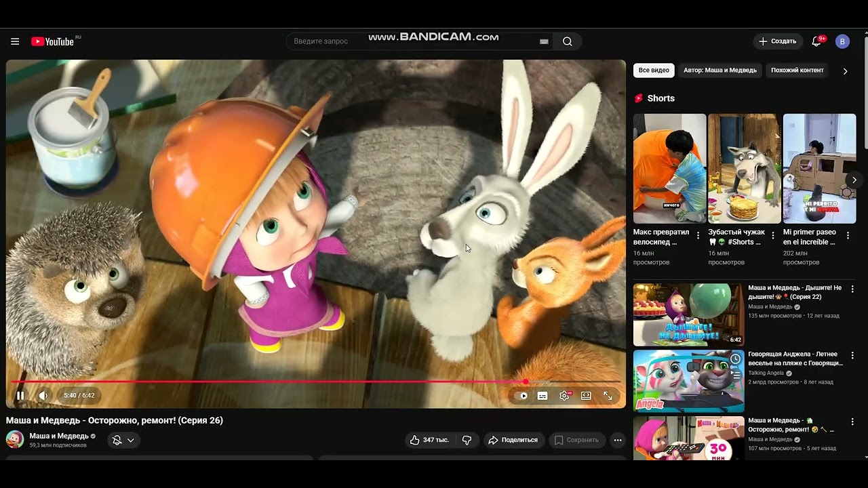
Task: Select the Автор: Маша и Медведь chip
Action: tap(720, 70)
